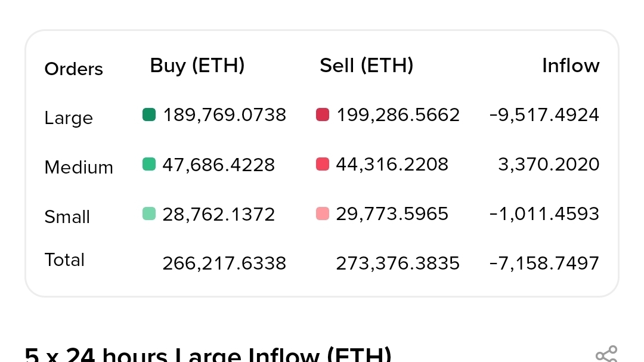This screenshot has height=362, width=644.
Task: Tap Medium inflow value 3,370.2020
Action: (549, 164)
